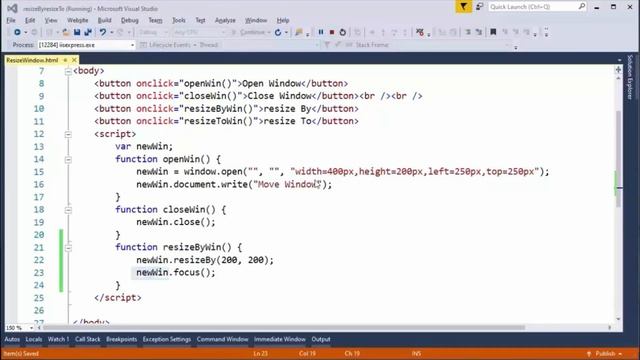Click the Navigate Backward toolbar icon

tap(17, 32)
